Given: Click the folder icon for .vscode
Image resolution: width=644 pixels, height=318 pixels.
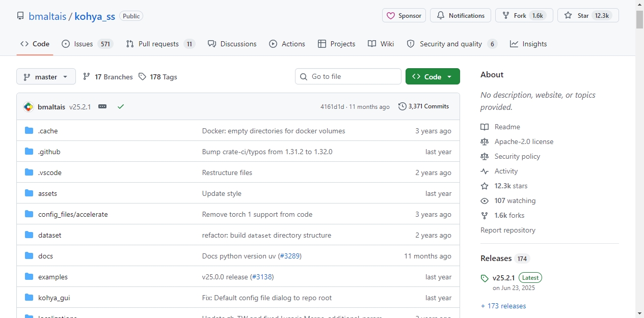Looking at the screenshot, I should point(29,172).
